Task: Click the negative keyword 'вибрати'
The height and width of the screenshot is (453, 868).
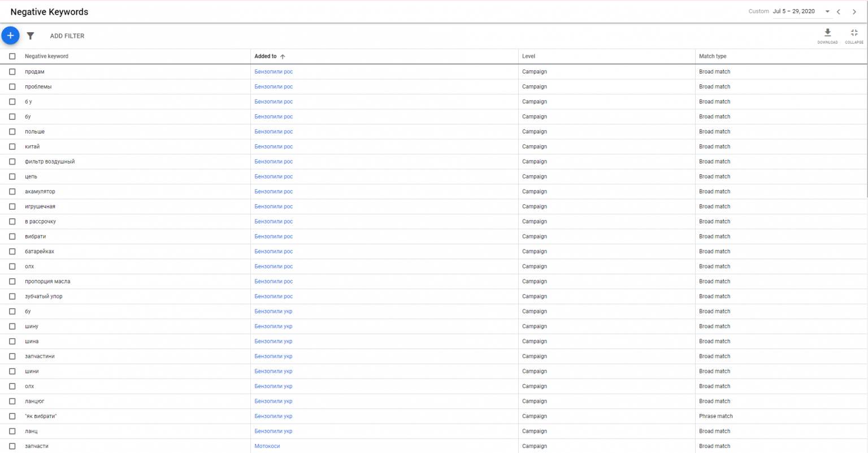Action: 36,236
